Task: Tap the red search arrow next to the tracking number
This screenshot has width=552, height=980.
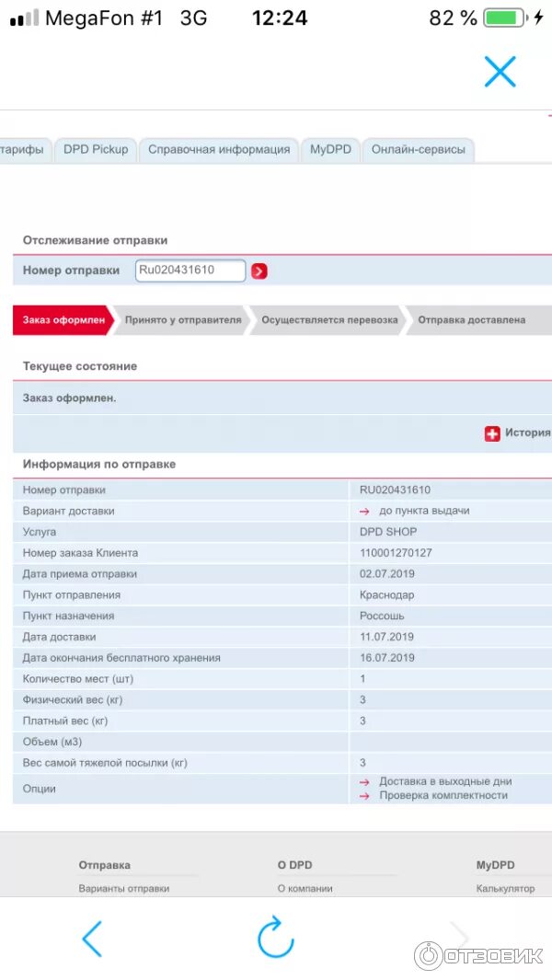Action: point(259,271)
